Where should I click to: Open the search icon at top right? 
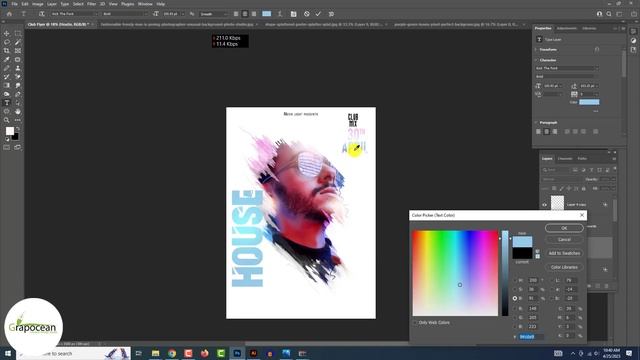609,14
